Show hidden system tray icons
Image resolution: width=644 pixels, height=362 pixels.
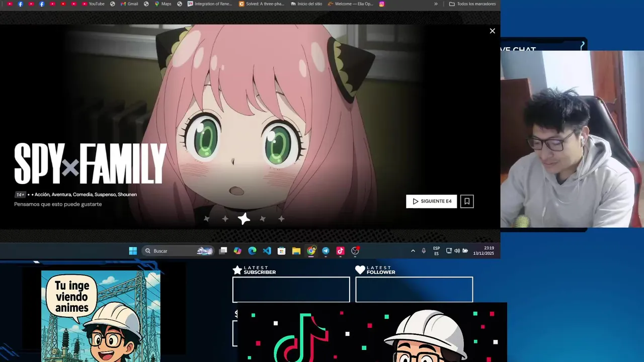[x=413, y=251]
